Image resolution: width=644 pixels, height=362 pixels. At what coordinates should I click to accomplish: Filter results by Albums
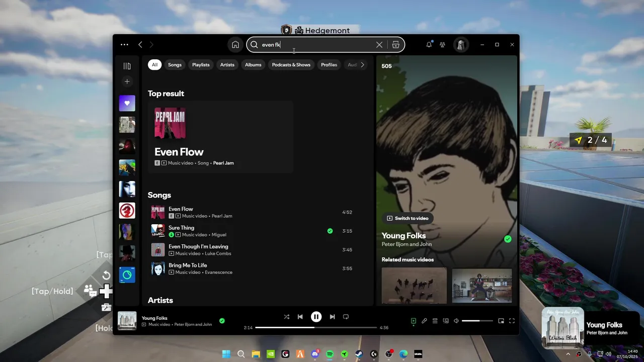[253, 65]
